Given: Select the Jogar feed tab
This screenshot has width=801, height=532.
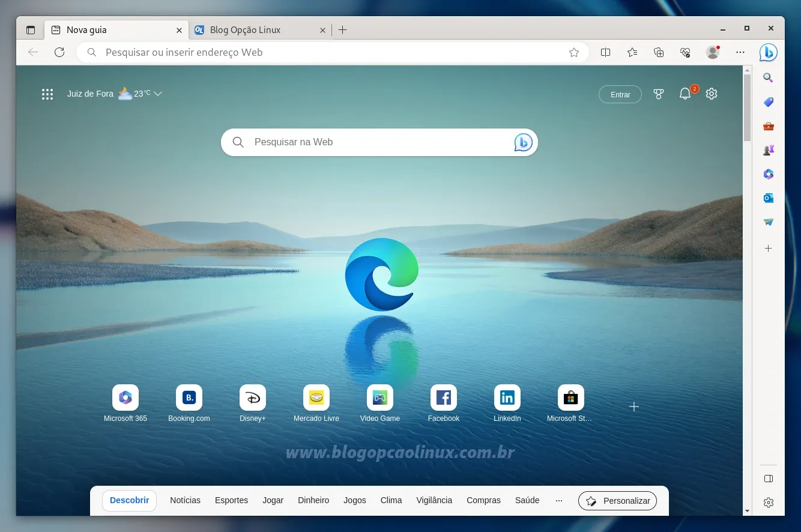Looking at the screenshot, I should coord(273,500).
